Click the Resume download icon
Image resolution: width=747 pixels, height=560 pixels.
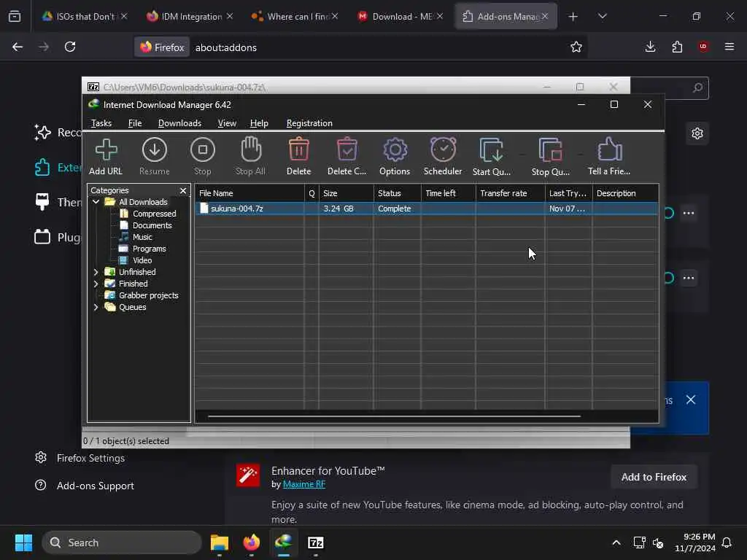click(x=155, y=157)
